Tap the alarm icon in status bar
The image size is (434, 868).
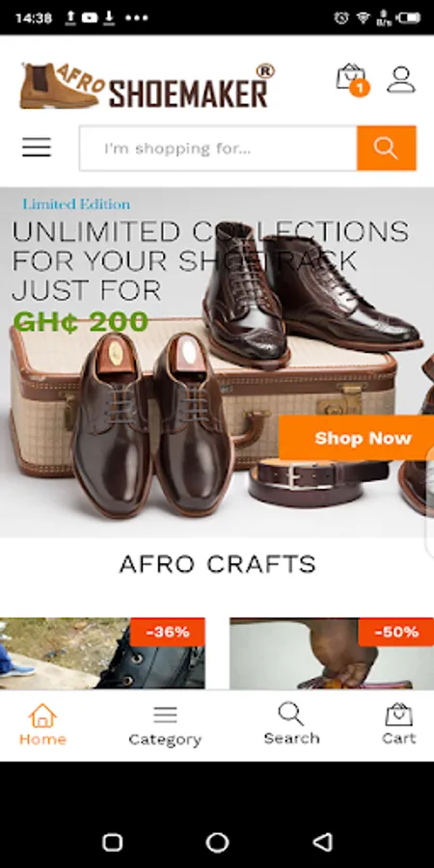341,17
